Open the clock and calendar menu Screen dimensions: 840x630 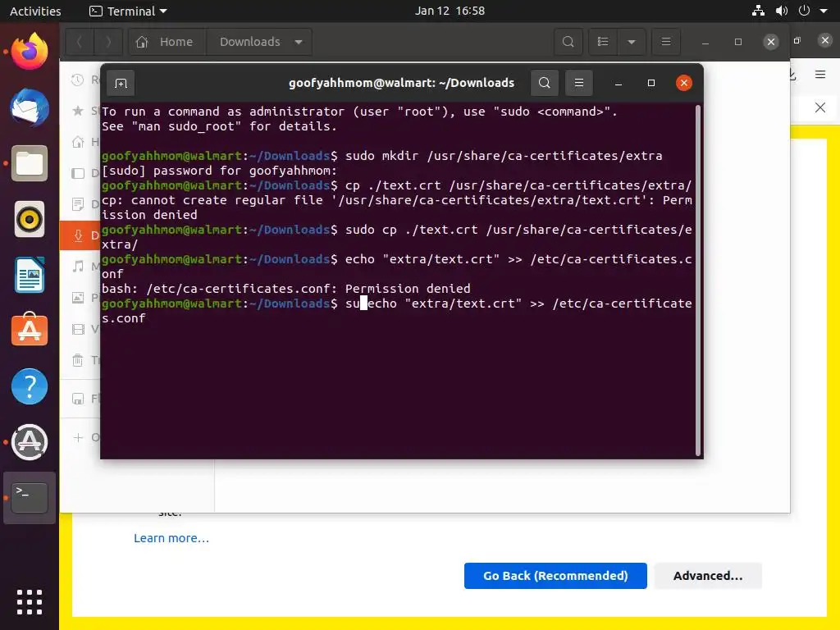[450, 11]
